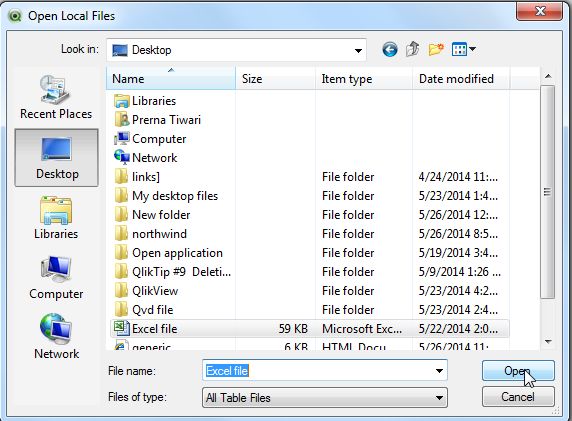Viewport: 572px width, 421px height.
Task: Click the Open application folder icon
Action: [x=121, y=252]
